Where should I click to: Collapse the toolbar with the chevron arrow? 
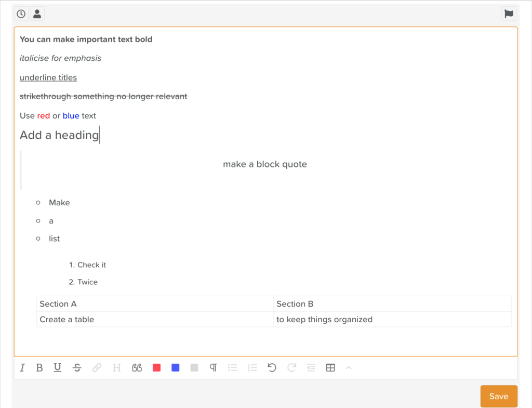click(x=349, y=368)
